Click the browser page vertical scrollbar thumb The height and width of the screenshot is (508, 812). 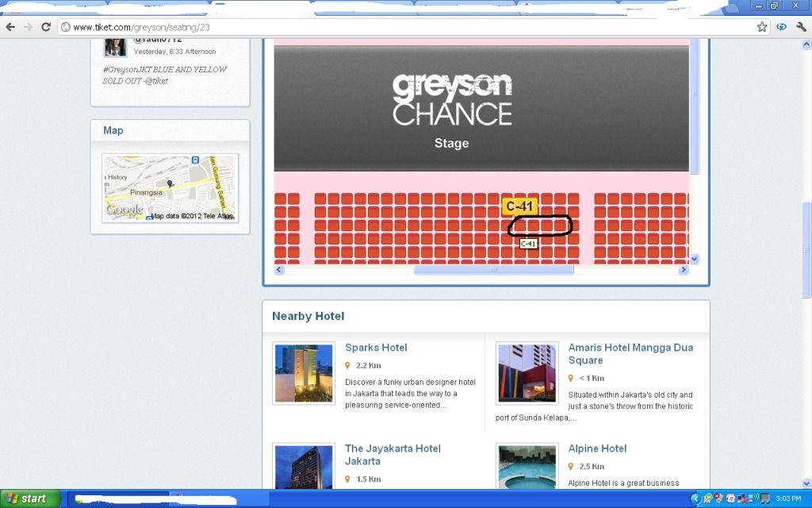click(x=806, y=250)
